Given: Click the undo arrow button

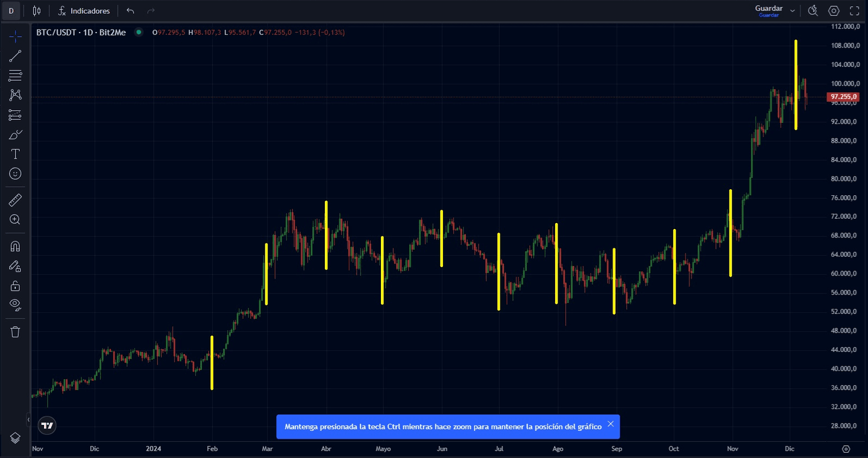Looking at the screenshot, I should [130, 11].
